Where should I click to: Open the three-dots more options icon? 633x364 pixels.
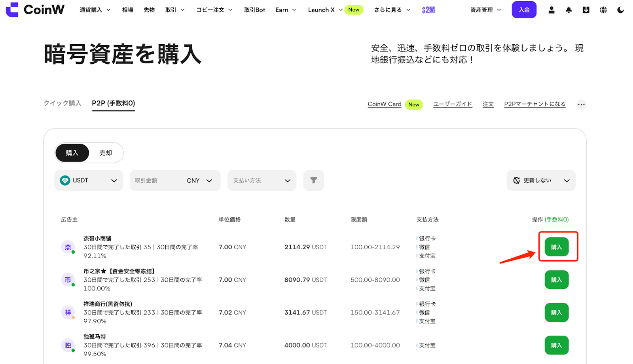[581, 105]
